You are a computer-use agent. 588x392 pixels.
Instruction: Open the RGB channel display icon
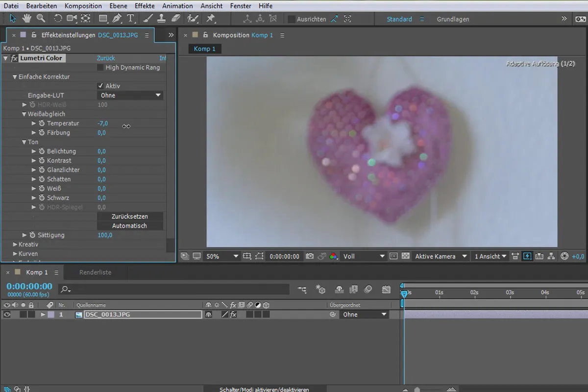pyautogui.click(x=334, y=256)
